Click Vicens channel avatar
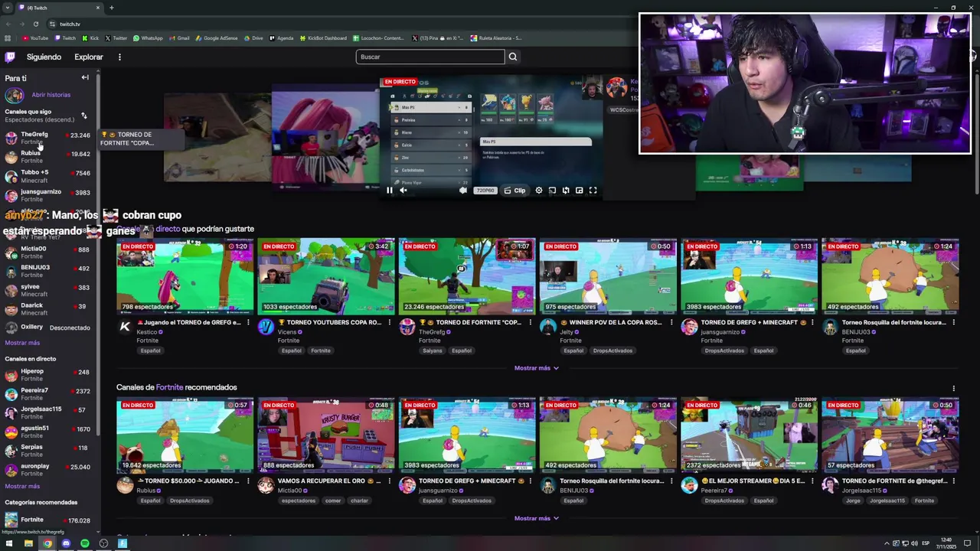The image size is (980, 551). click(x=266, y=328)
